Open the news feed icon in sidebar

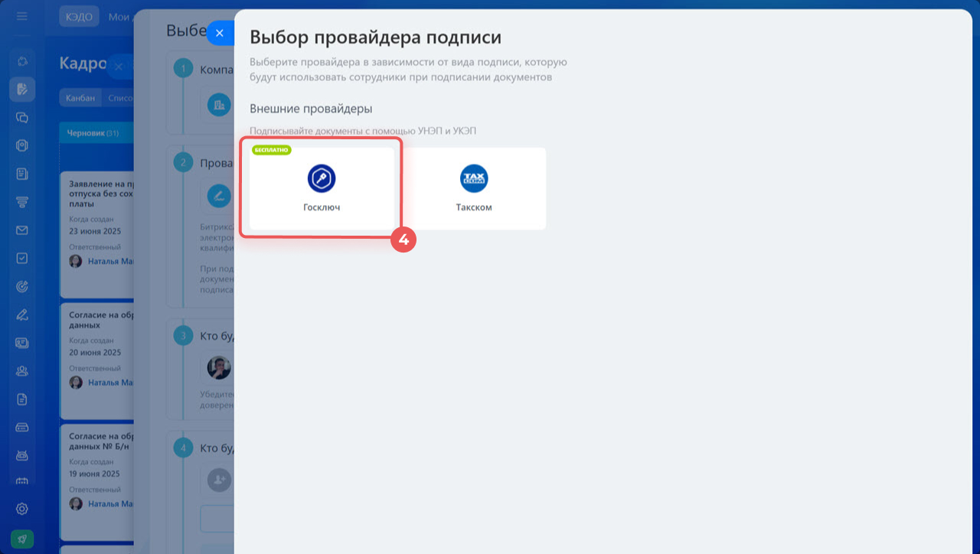(22, 174)
